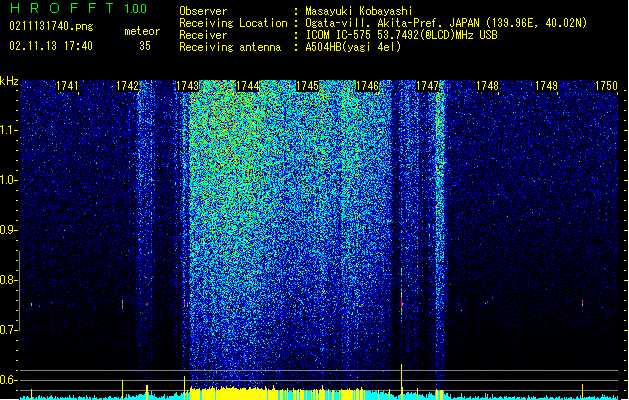Click the date stamp 02.11.13 17:40
The height and width of the screenshot is (400, 629).
[x=51, y=46]
